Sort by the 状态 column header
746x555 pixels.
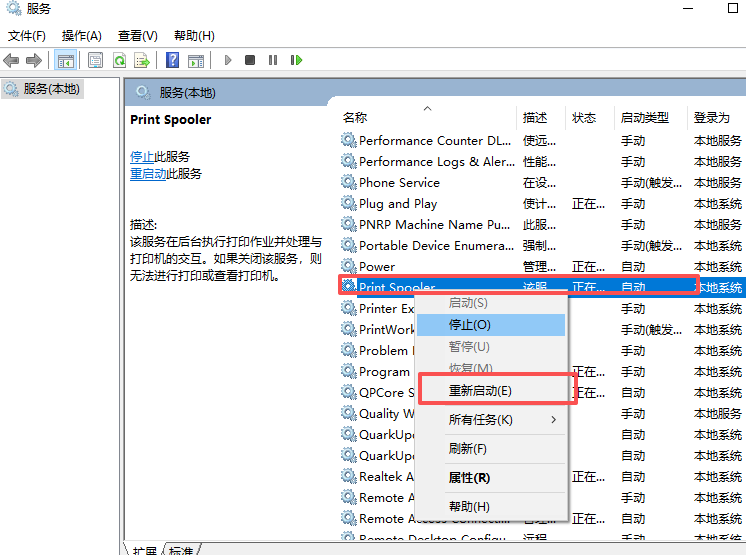point(584,117)
